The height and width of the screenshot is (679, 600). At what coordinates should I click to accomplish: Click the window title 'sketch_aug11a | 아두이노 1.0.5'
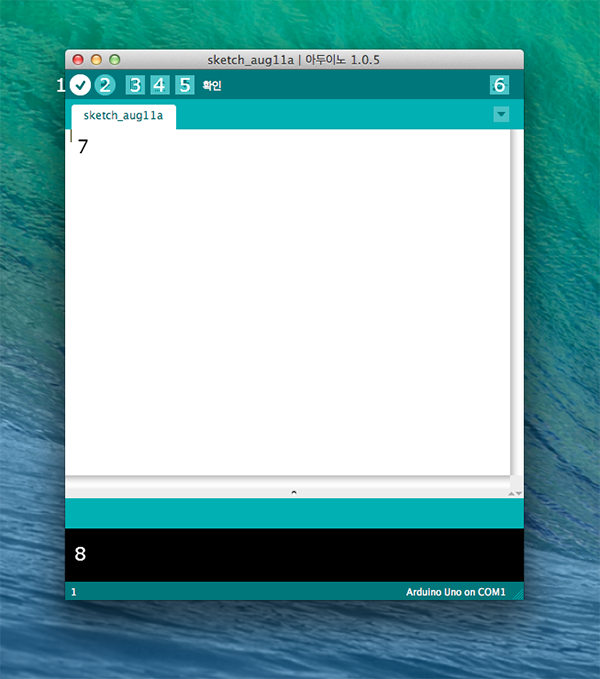tap(293, 60)
